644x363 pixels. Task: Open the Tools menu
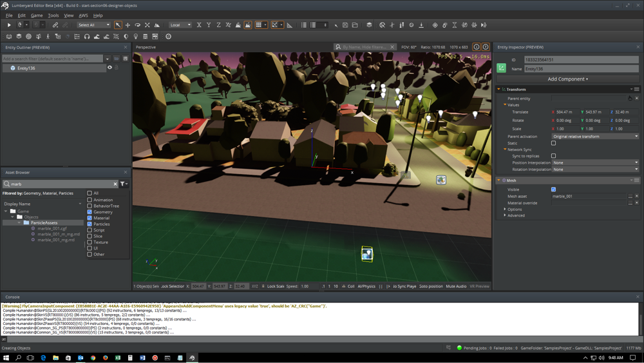click(x=53, y=15)
